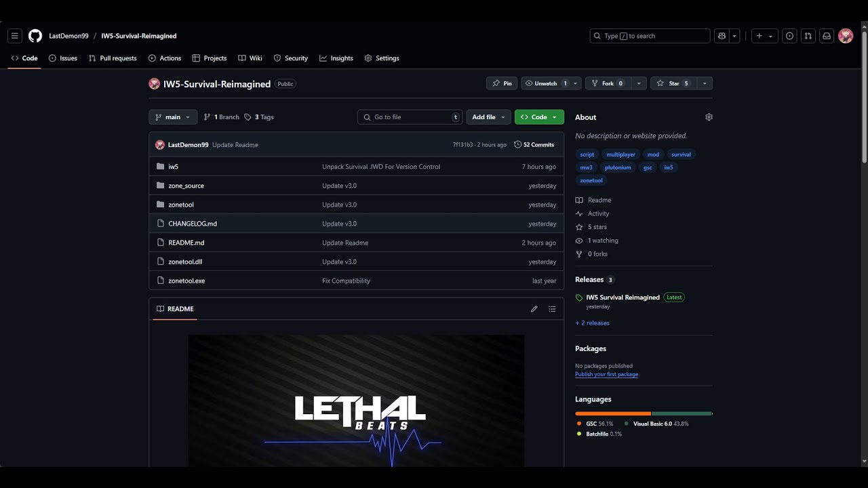
Task: Edit README with the pencil icon
Action: click(534, 309)
